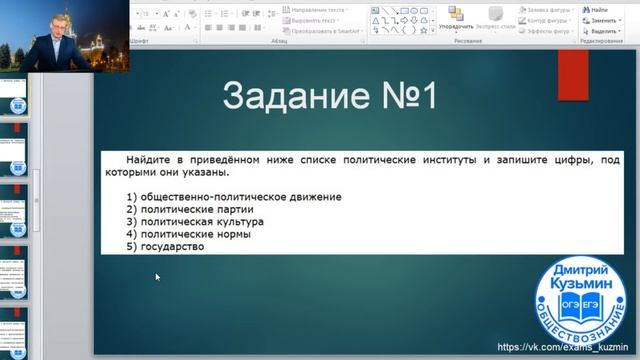Align text to the left
The width and height of the screenshot is (640, 360).
coord(208,28)
